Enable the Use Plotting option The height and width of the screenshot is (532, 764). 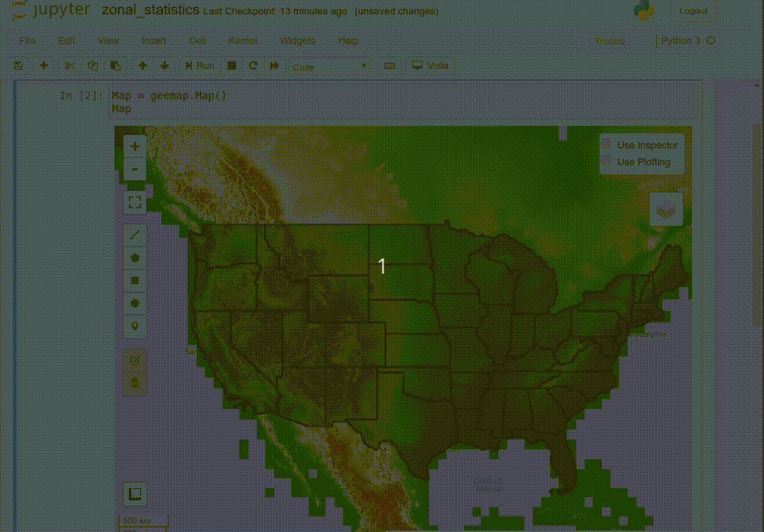click(x=606, y=160)
